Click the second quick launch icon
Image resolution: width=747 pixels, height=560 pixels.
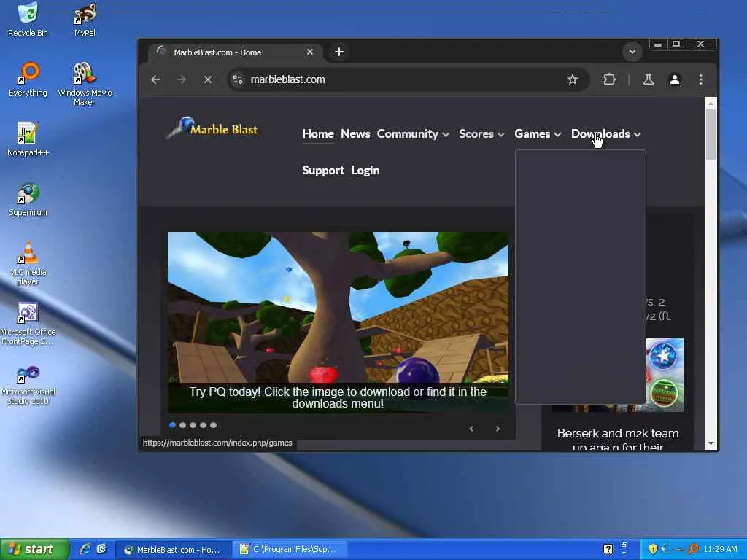101,550
